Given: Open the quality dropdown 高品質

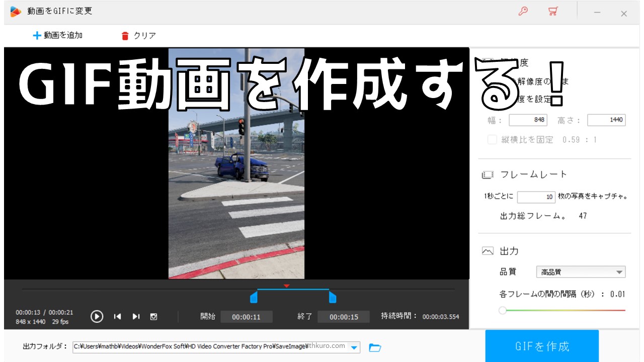Looking at the screenshot, I should [x=581, y=272].
